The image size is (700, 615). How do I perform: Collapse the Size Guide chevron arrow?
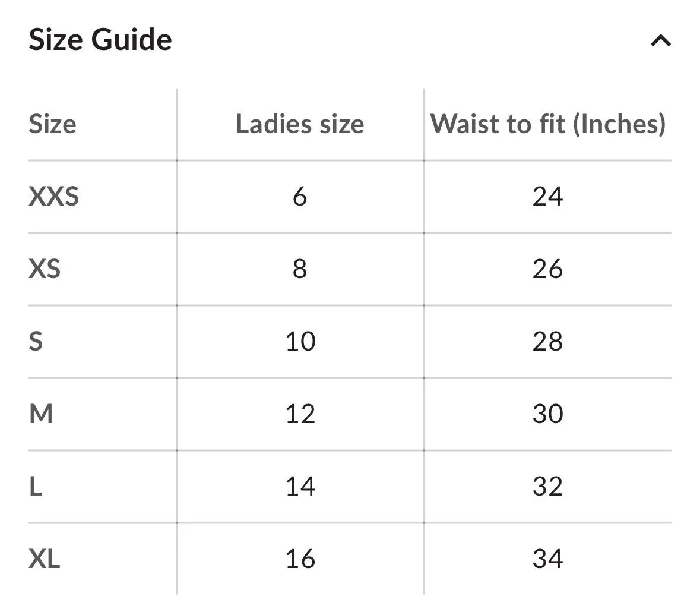(x=660, y=40)
